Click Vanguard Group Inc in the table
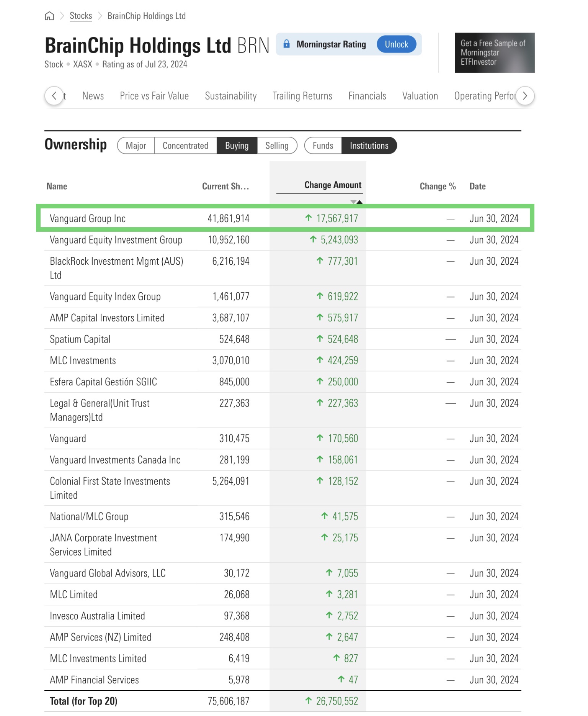The image size is (588, 716). point(88,219)
